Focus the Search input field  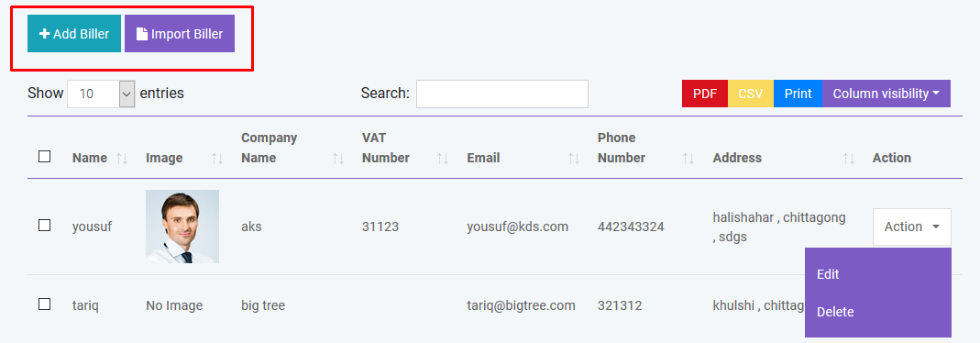(x=502, y=94)
